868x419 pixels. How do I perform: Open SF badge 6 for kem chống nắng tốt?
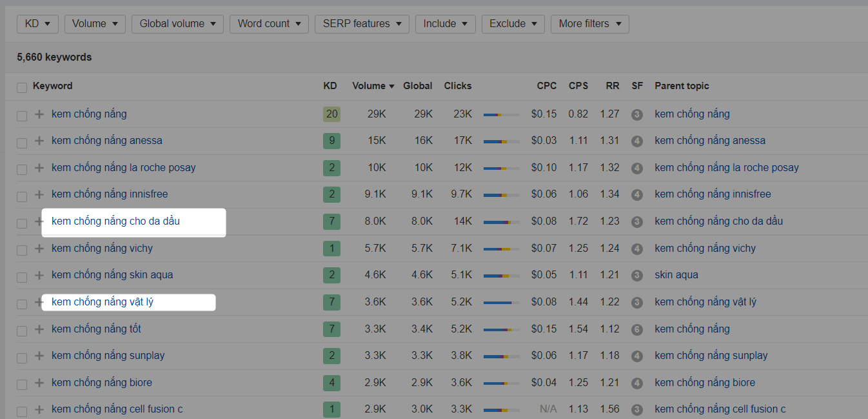point(637,329)
